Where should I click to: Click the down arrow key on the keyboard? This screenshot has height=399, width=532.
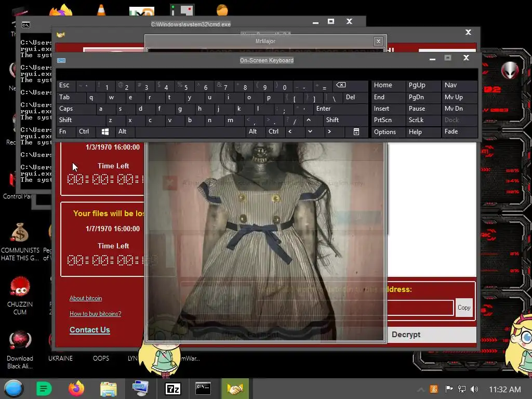(310, 131)
